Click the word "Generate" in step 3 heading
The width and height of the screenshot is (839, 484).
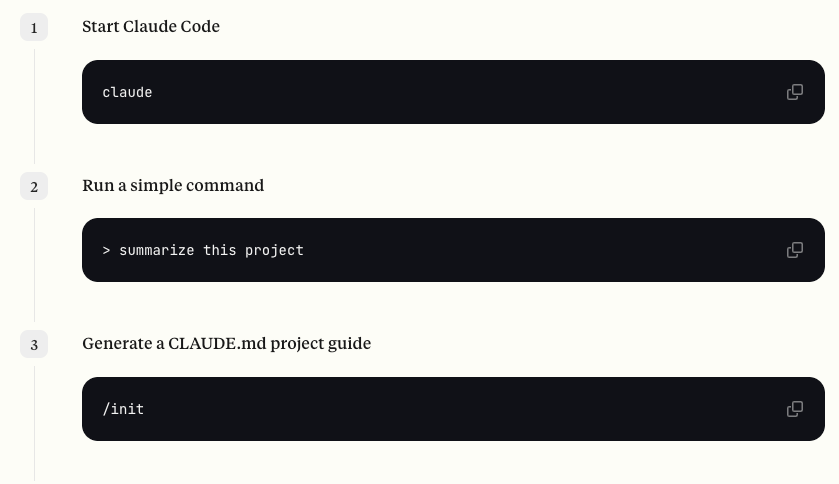(x=117, y=343)
